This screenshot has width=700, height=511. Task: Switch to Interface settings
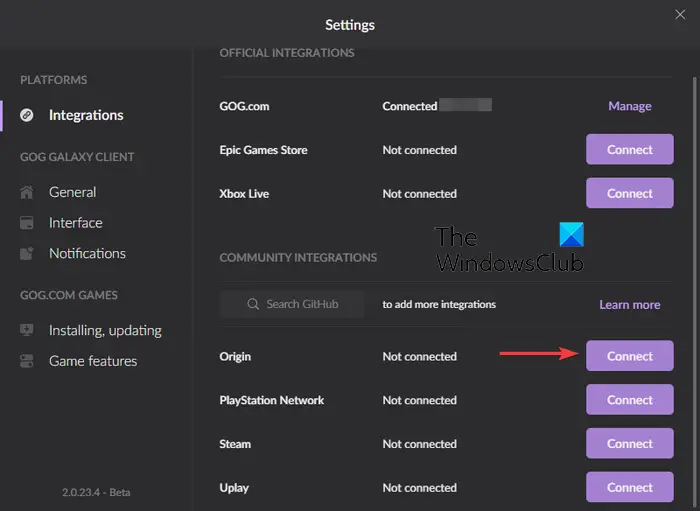pos(75,223)
